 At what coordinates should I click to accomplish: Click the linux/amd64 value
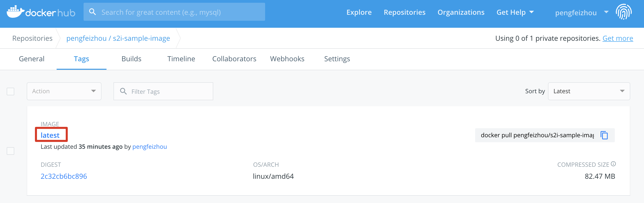(273, 176)
